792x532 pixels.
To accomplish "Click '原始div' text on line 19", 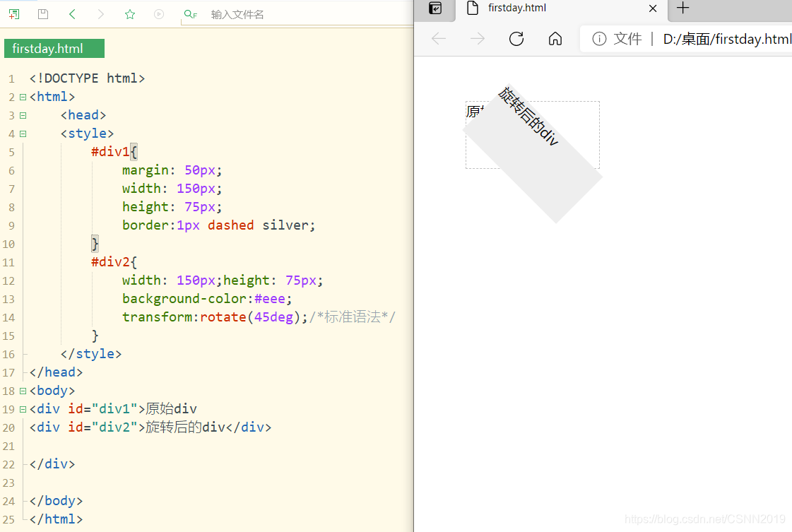I will [x=171, y=409].
